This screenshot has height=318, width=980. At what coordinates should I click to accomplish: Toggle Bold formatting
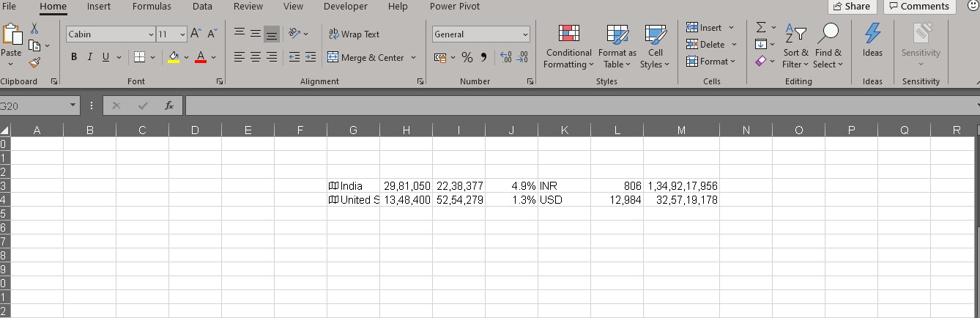[x=74, y=57]
